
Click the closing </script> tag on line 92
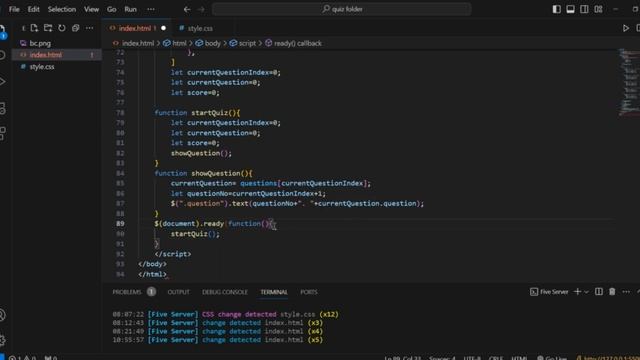(x=173, y=254)
